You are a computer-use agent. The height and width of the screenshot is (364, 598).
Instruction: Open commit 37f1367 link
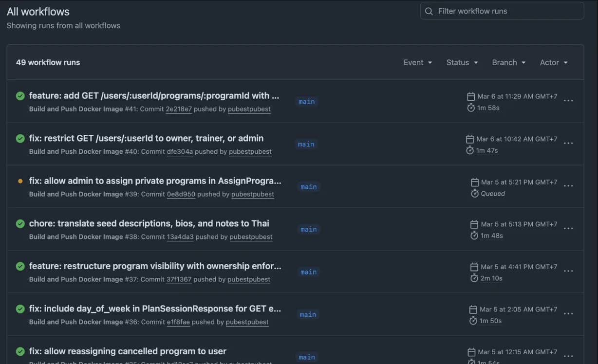tap(179, 279)
